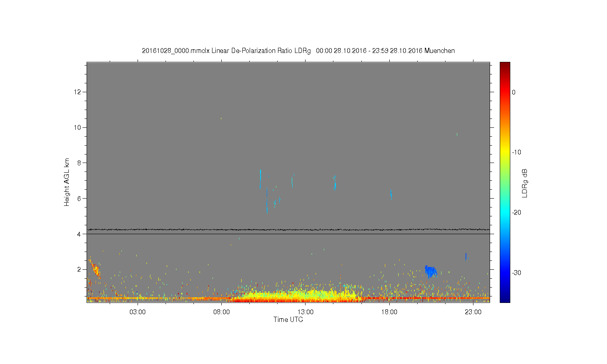This screenshot has height=364, width=607.
Task: Click the dark blue bottom of the colorbar
Action: point(505,299)
